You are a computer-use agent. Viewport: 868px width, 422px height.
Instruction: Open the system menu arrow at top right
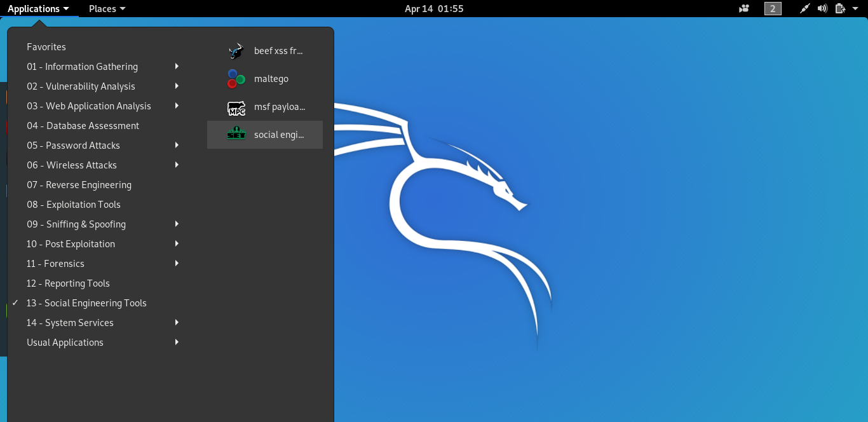855,9
